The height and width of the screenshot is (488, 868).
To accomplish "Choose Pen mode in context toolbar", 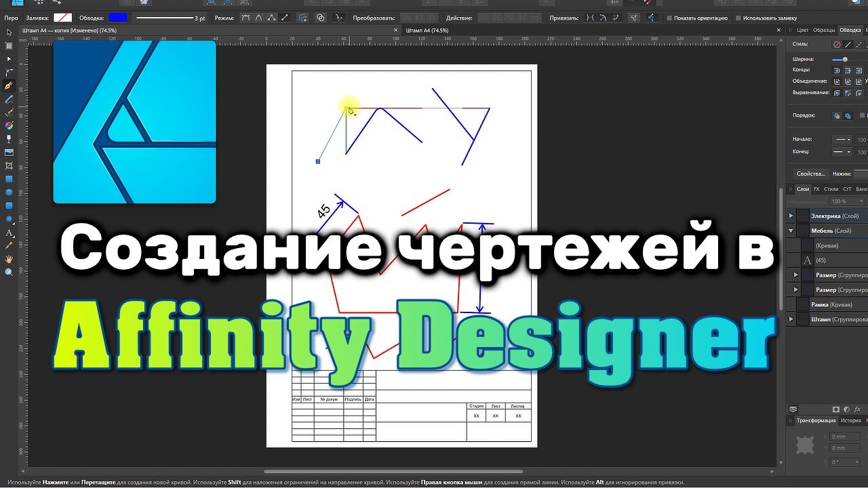I will [x=245, y=18].
